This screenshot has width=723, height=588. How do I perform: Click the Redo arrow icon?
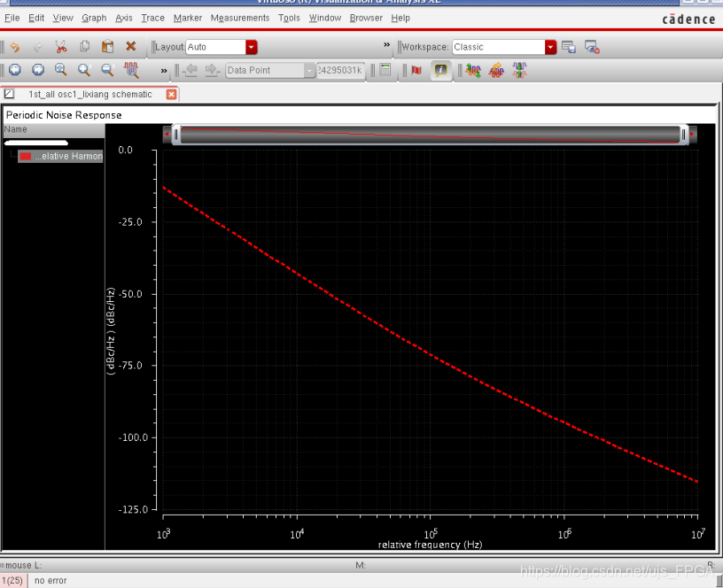(38, 47)
